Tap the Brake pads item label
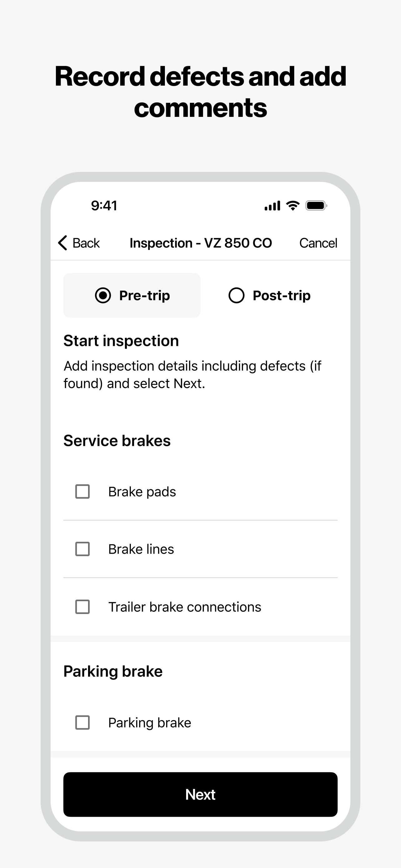 pos(142,492)
